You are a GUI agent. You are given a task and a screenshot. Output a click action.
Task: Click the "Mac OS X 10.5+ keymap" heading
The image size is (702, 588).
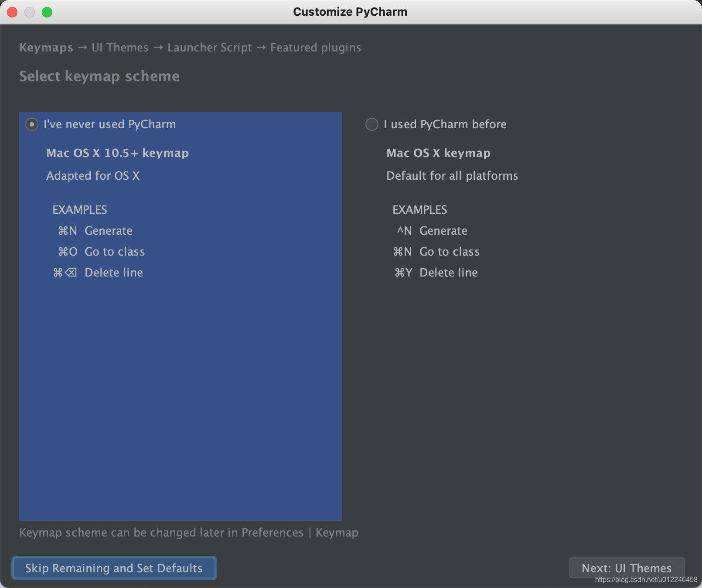point(118,153)
